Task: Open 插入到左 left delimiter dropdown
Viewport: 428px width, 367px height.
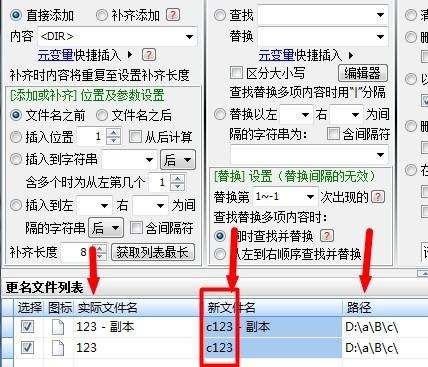Action: click(x=104, y=206)
